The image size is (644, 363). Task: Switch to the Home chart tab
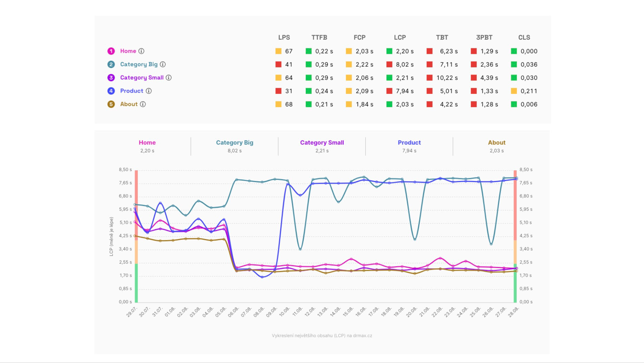pyautogui.click(x=147, y=146)
